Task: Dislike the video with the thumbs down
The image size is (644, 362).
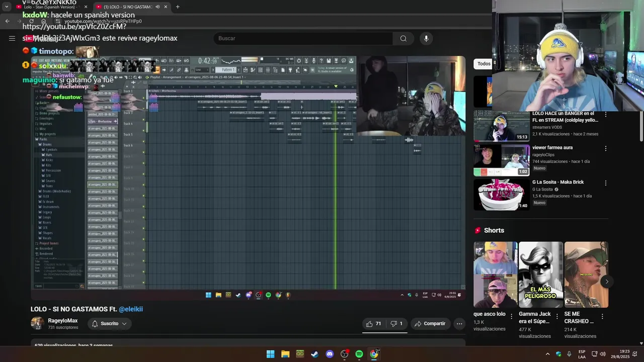Action: (x=396, y=324)
